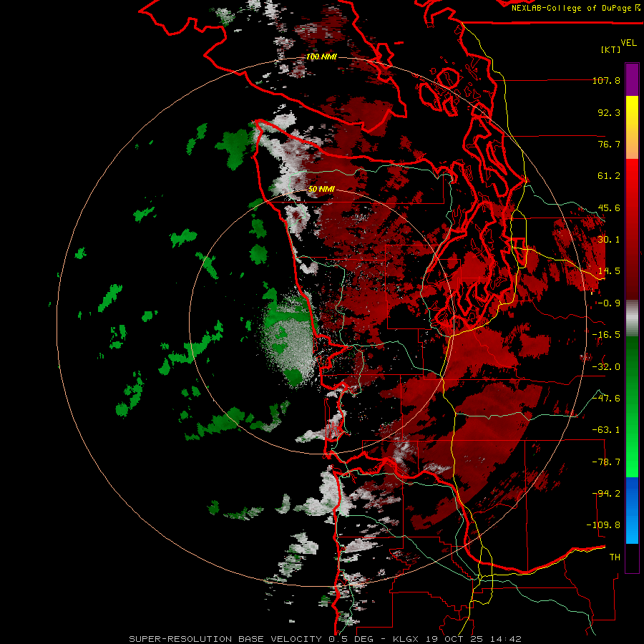This screenshot has height=644, width=644.
Task: Click the -47.6 velocity scale value
Action: click(606, 399)
